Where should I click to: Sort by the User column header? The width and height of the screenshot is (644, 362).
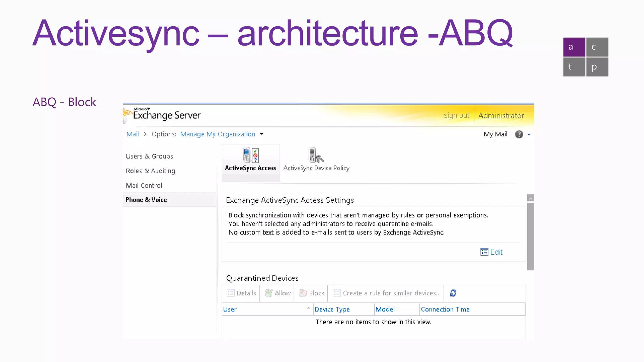(x=268, y=309)
